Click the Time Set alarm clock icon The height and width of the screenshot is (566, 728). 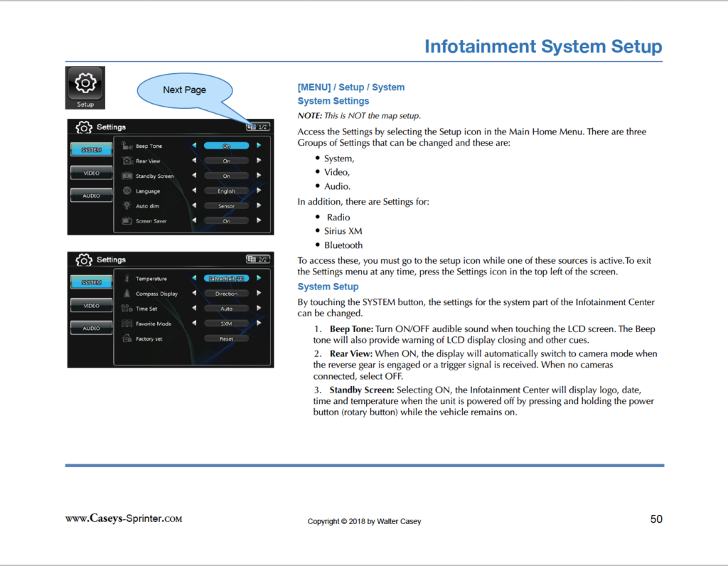pos(125,309)
